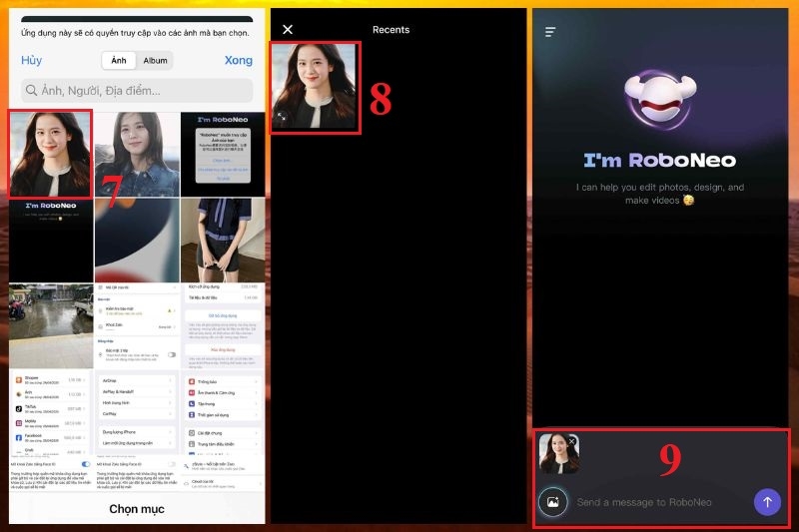Close the Recents picker with X
799x532 pixels.
[x=288, y=30]
